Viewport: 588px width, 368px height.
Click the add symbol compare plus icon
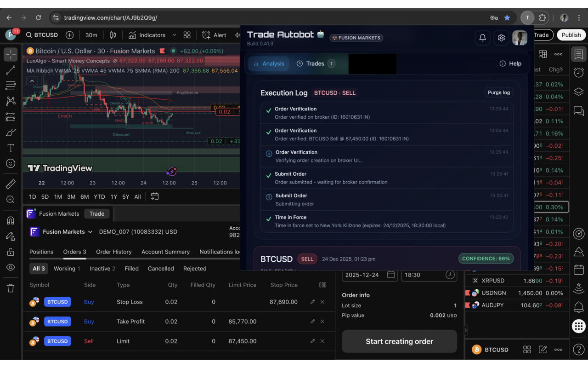(x=69, y=35)
